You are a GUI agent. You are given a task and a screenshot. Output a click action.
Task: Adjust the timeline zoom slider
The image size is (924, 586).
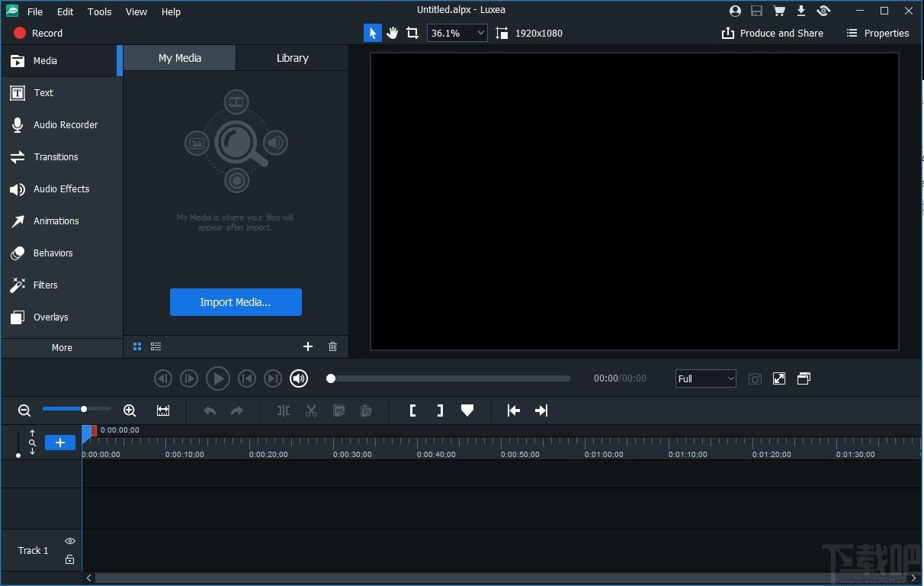click(x=76, y=409)
